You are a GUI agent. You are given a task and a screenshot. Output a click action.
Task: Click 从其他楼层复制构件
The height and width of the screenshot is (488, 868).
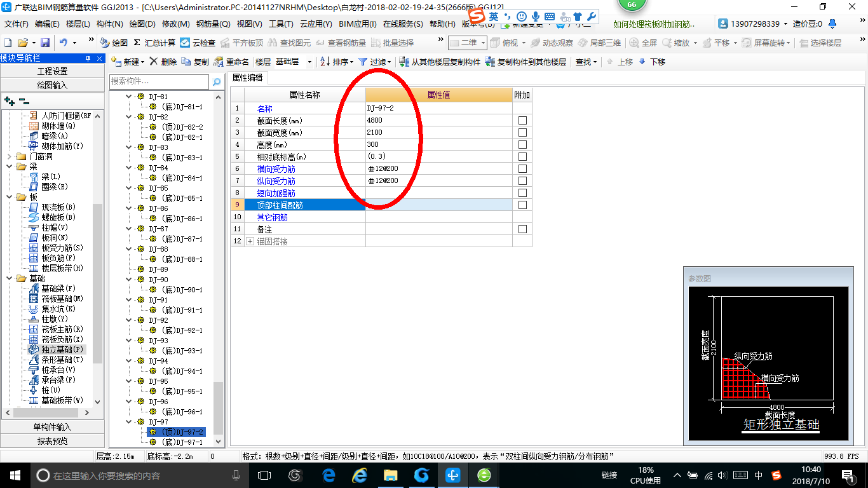[440, 62]
